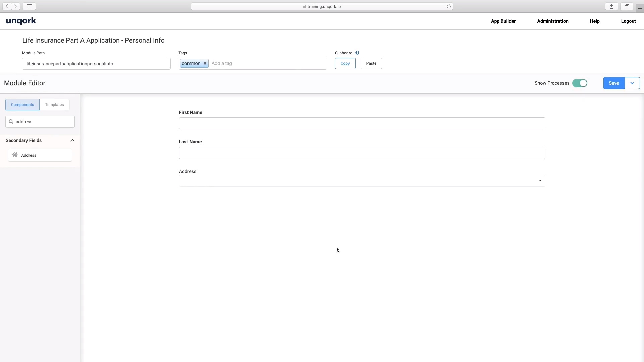Click the Address home icon in Secondary Fields
Image resolution: width=644 pixels, height=362 pixels.
point(14,155)
